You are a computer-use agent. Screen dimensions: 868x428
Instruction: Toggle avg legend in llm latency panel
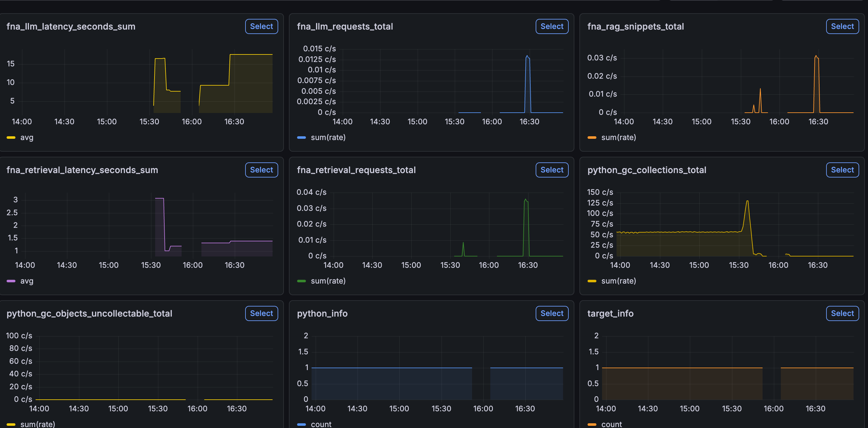(x=27, y=138)
